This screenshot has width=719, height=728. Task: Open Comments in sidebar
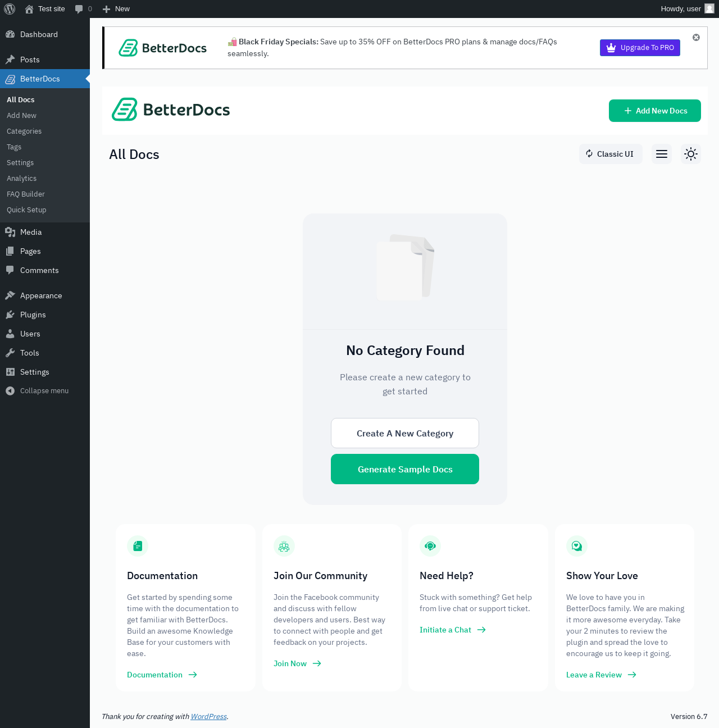pos(45,270)
